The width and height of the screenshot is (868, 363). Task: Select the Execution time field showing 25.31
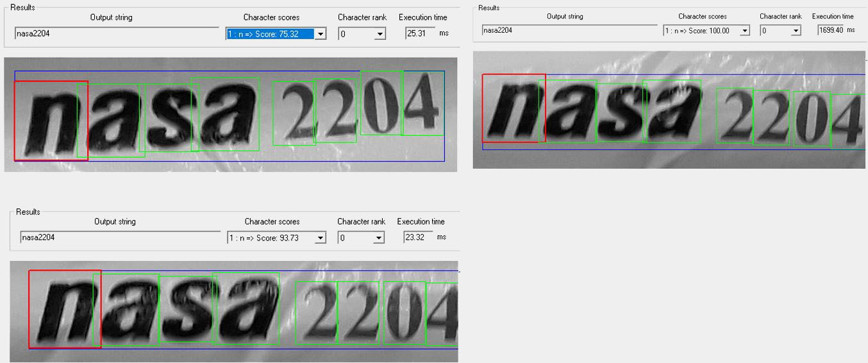pyautogui.click(x=420, y=33)
